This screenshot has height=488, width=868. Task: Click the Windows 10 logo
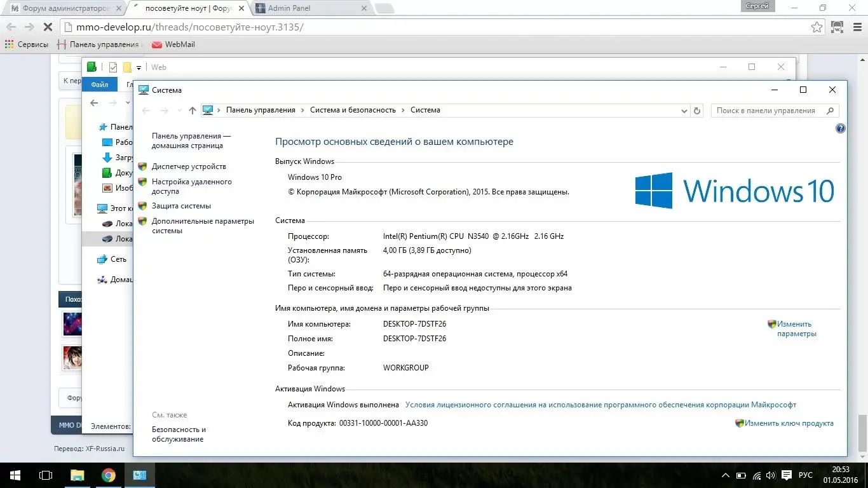(735, 191)
